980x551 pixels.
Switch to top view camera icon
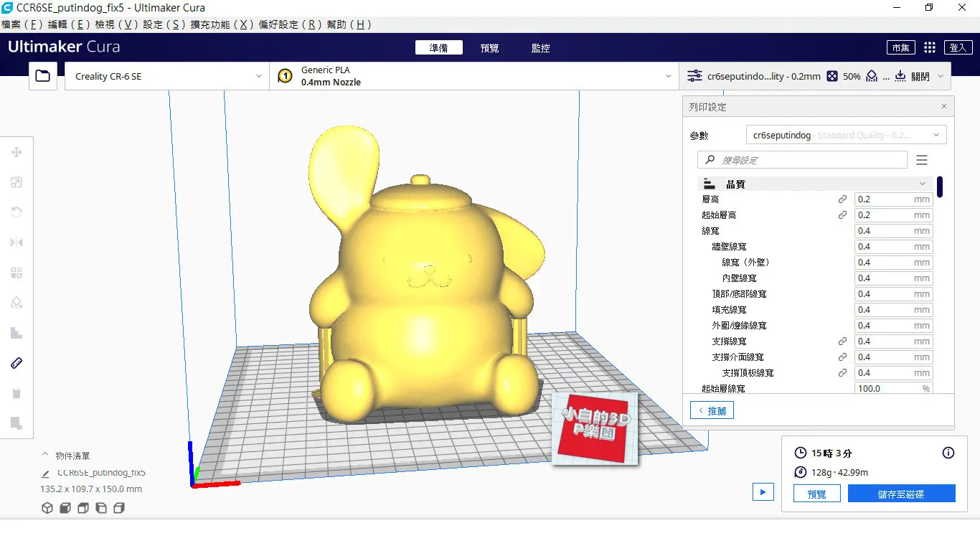point(83,508)
